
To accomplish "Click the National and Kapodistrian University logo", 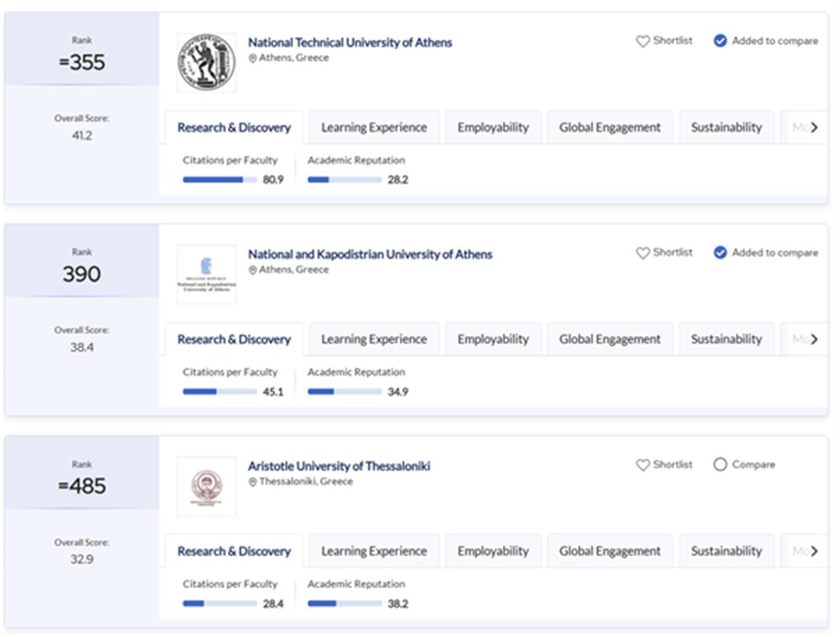I will (x=206, y=275).
